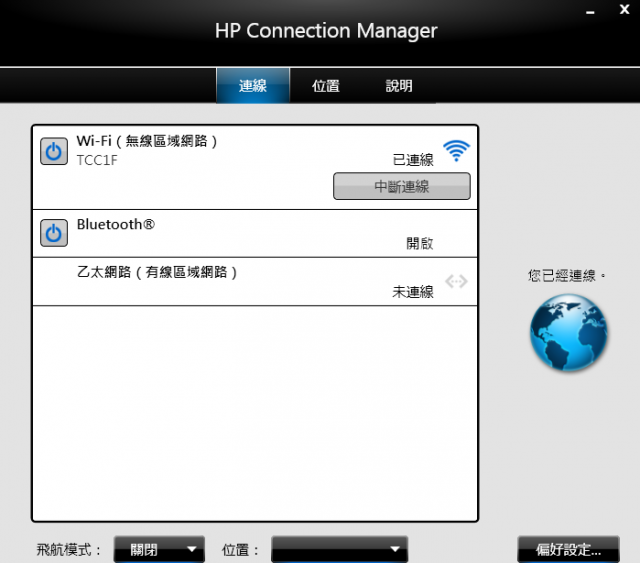The image size is (640, 563).
Task: Open 偏好設定 preferences button
Action: 569,550
